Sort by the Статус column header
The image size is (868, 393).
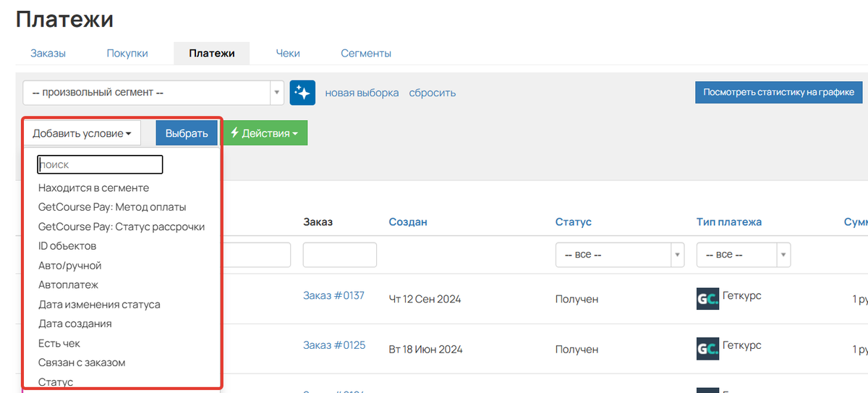coord(574,221)
